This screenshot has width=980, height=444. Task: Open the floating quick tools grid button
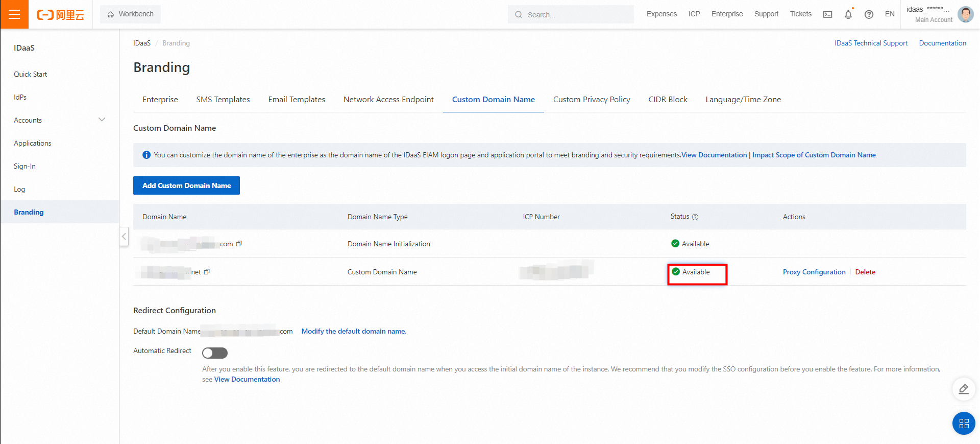tap(964, 424)
